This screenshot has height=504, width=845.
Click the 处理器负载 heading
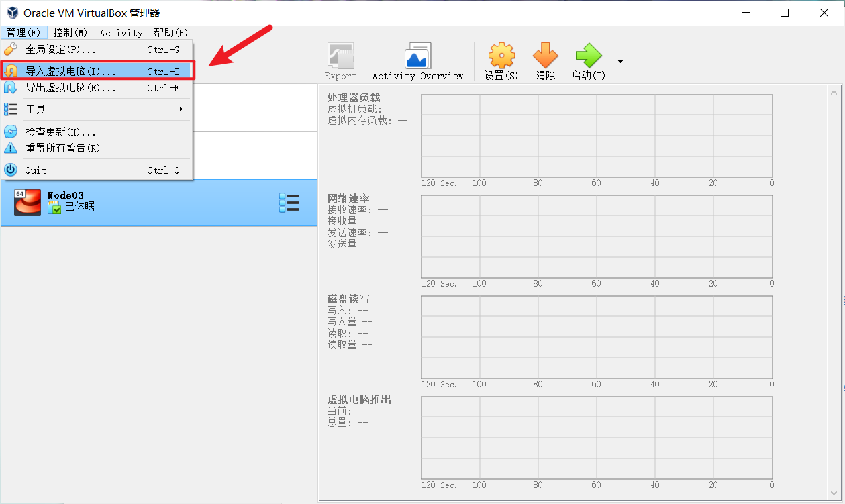[x=354, y=98]
